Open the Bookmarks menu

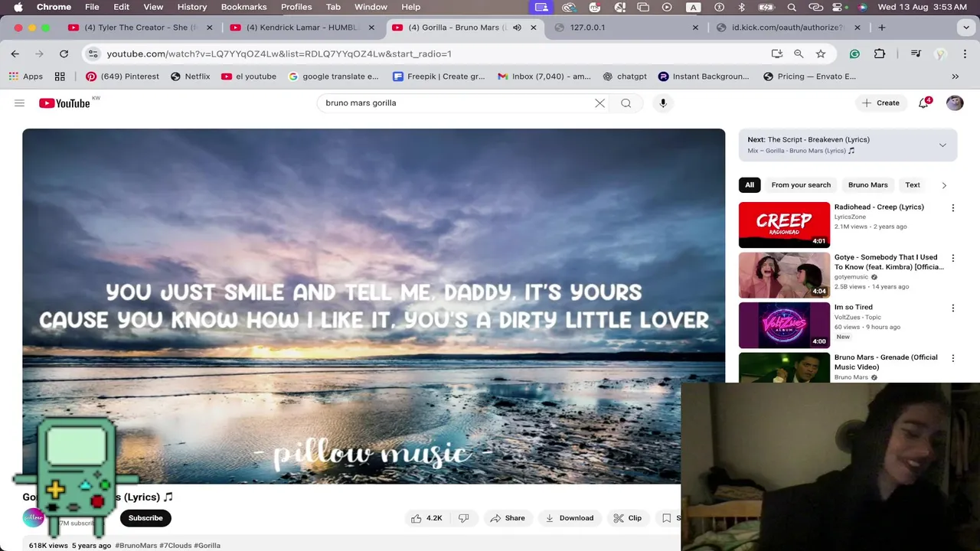[243, 7]
